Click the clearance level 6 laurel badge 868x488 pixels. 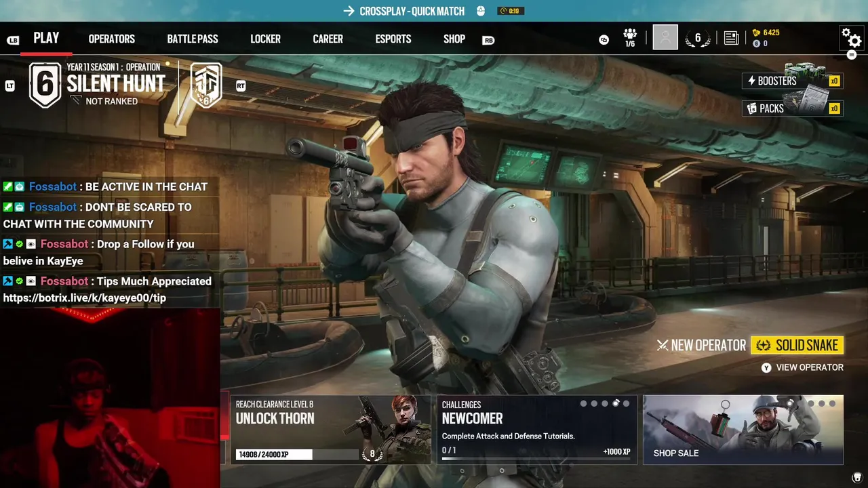click(x=698, y=38)
